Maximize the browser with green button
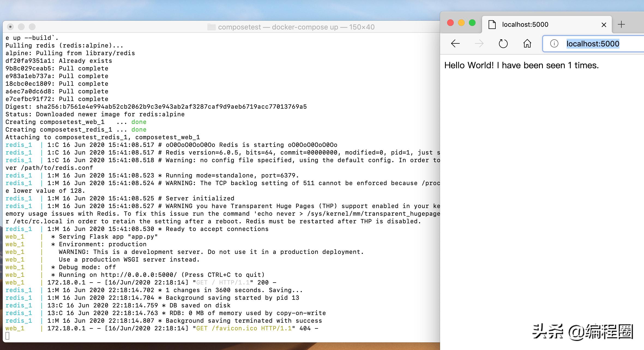The image size is (644, 350). (472, 23)
